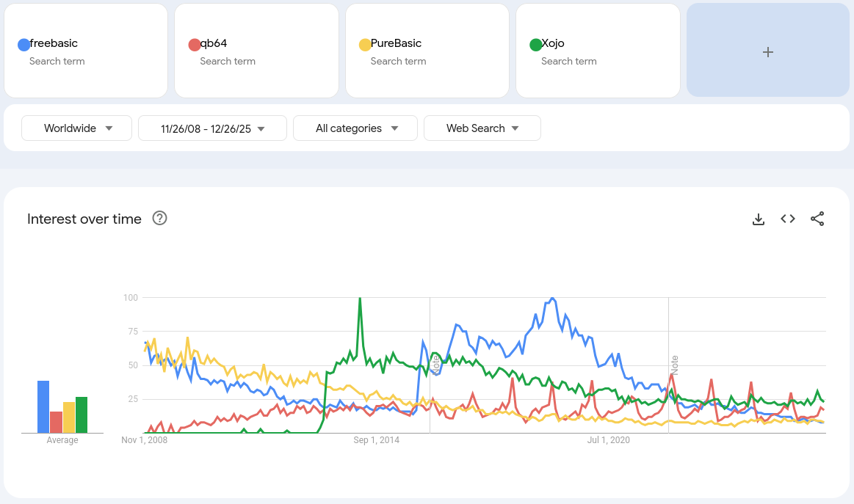Click the Note marker near 2022
Viewport: 854px width, 504px height.
(x=674, y=365)
